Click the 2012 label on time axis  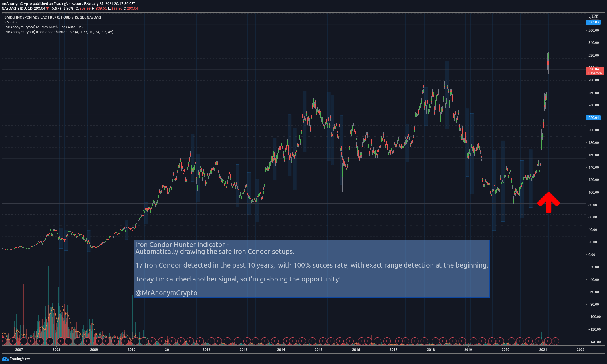pos(206,350)
